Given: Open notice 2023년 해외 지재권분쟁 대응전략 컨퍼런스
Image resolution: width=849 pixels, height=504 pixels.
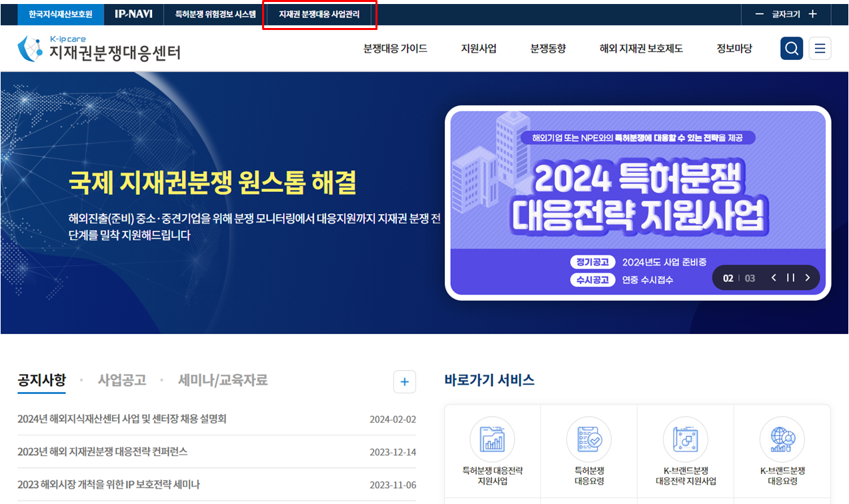Looking at the screenshot, I should tap(103, 451).
